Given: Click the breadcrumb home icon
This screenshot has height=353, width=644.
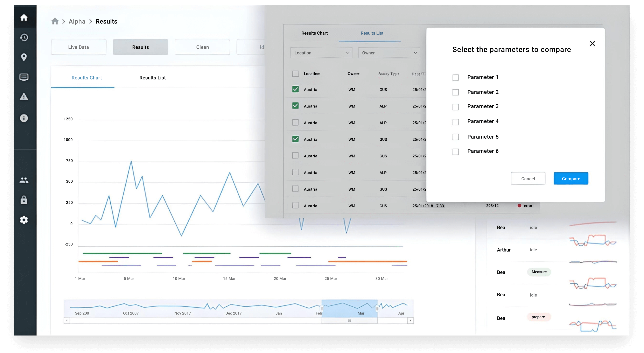Looking at the screenshot, I should point(55,21).
